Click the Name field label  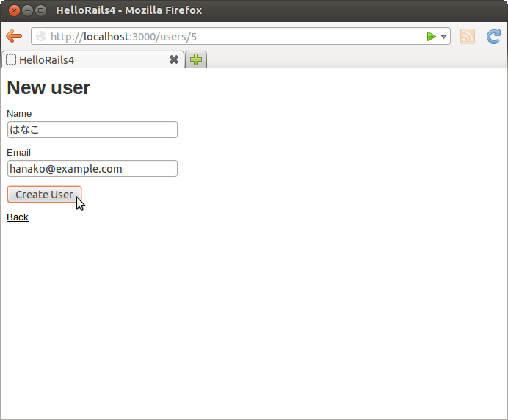point(19,114)
